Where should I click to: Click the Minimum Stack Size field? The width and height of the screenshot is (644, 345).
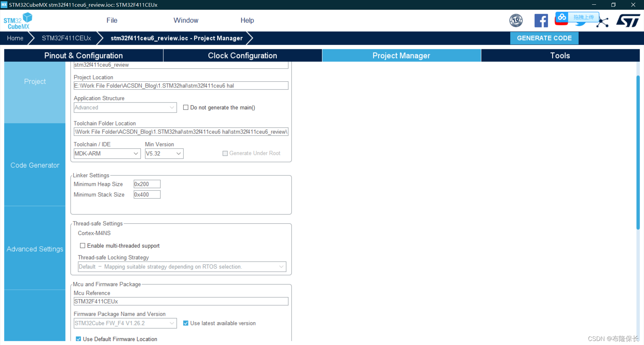[147, 195]
